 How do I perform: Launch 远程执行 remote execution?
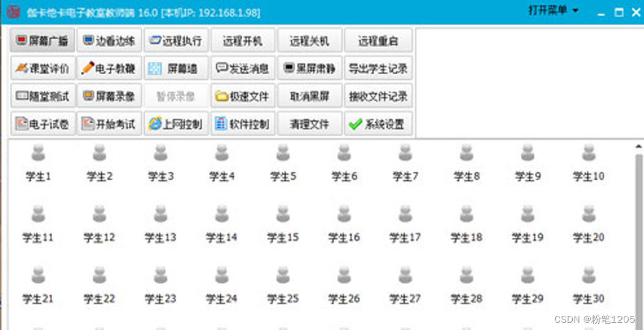click(x=176, y=40)
